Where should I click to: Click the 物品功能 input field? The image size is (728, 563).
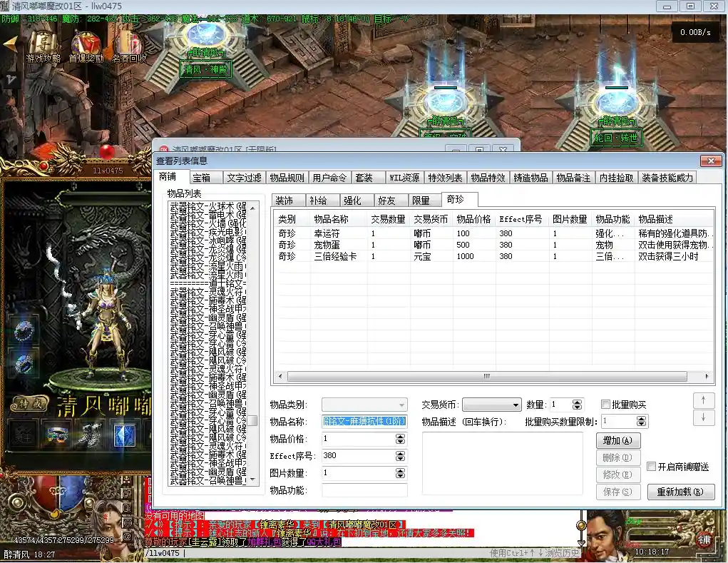click(x=364, y=490)
